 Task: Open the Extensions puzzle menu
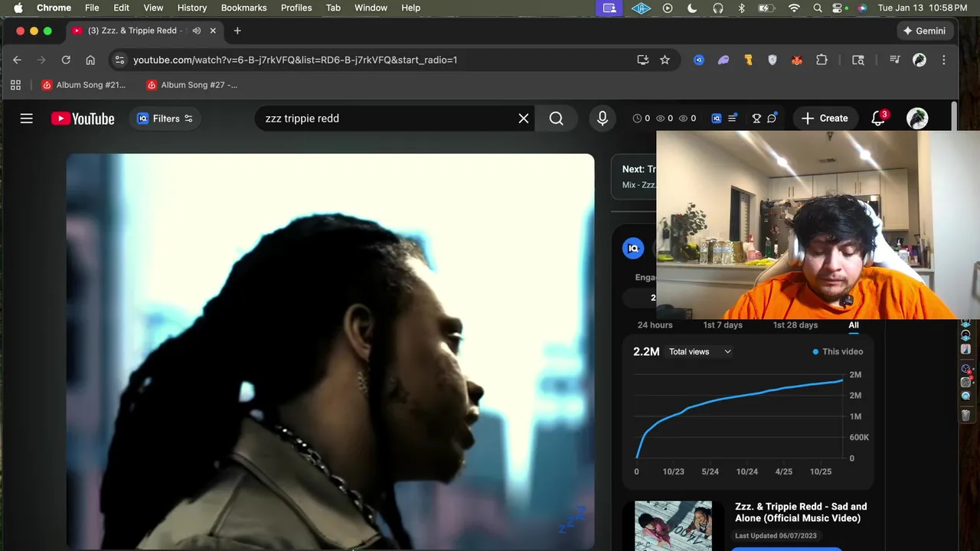pos(822,60)
